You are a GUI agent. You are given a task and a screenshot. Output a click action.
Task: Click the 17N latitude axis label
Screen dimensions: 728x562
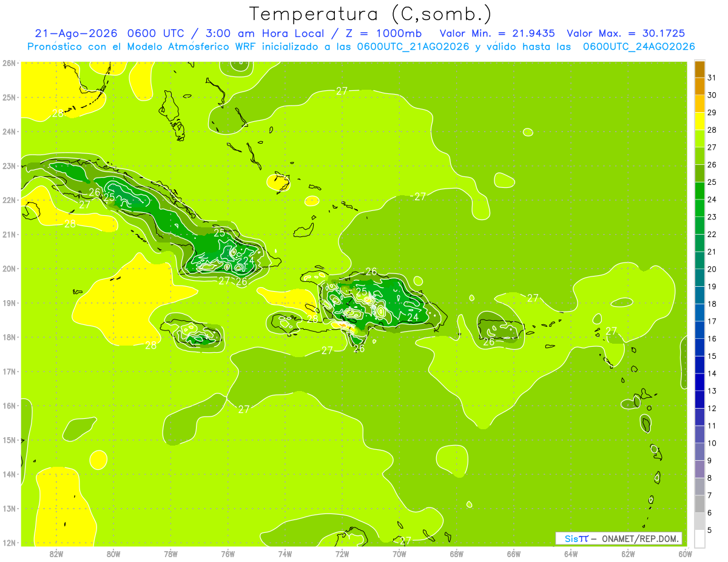pos(8,371)
